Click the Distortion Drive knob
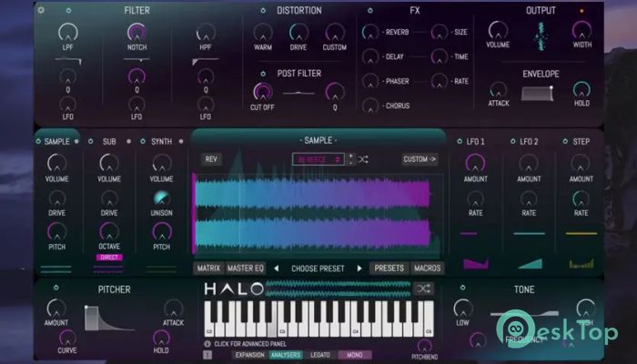 (x=298, y=33)
